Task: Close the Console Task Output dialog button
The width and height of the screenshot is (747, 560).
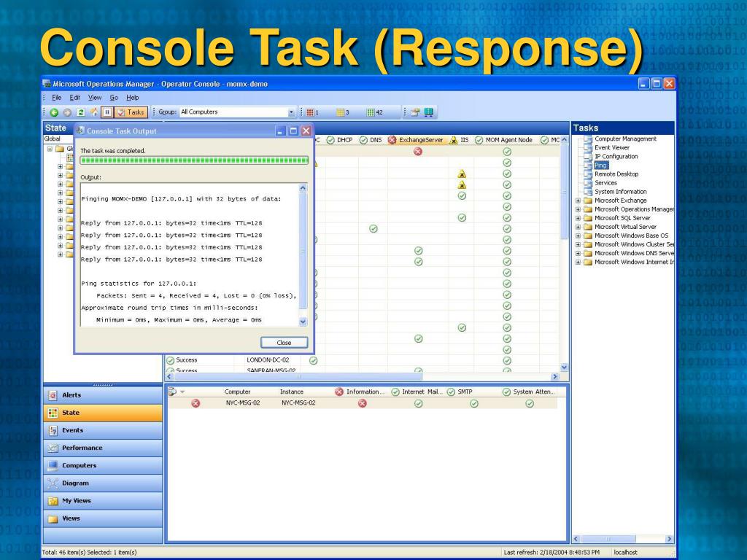Action: click(284, 343)
